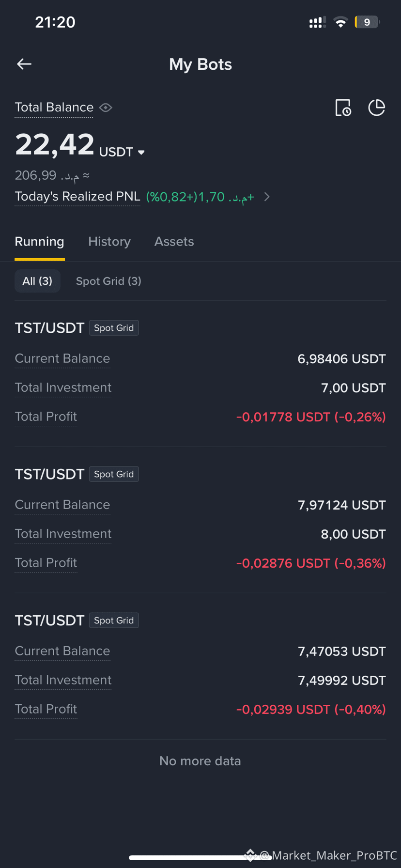Expand the USDT currency dropdown arrow
Screen dimensions: 401x868
141,153
